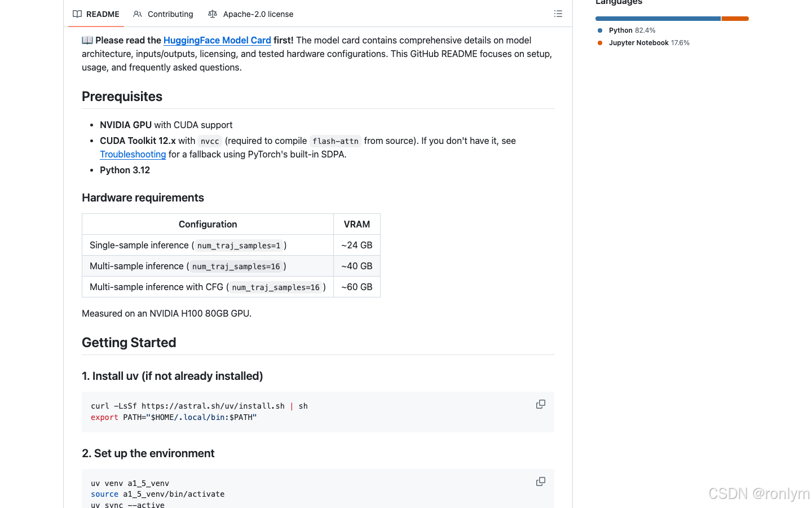Viewport: 812px width, 508px height.
Task: Click the Getting Started heading
Action: click(x=129, y=343)
